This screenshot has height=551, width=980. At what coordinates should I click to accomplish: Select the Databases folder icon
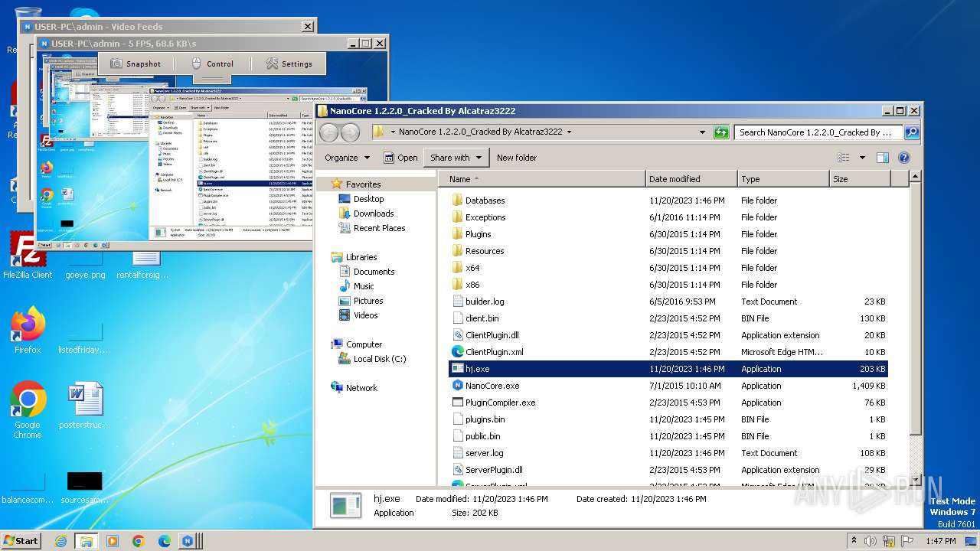(x=458, y=201)
